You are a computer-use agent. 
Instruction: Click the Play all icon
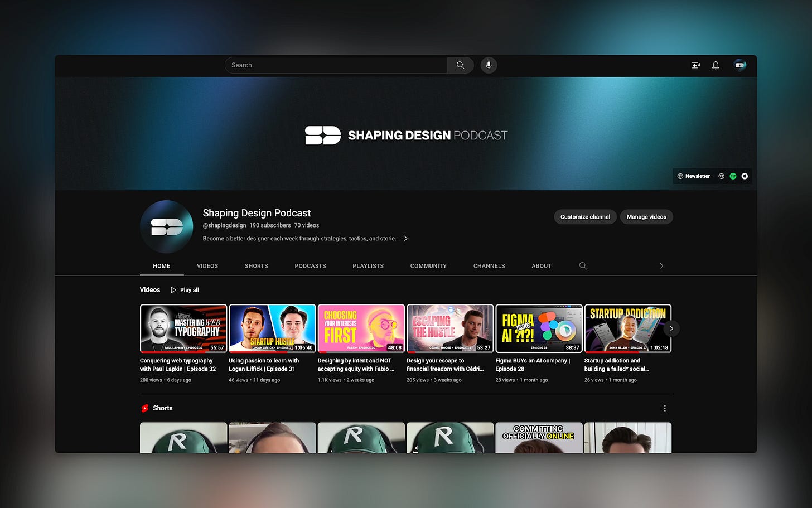coord(173,290)
